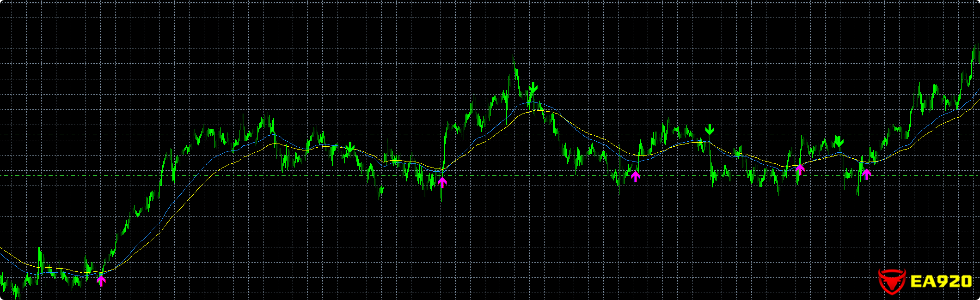The image size is (980, 300).
Task: Click the candles at the chart's far right top
Action: coord(977,48)
